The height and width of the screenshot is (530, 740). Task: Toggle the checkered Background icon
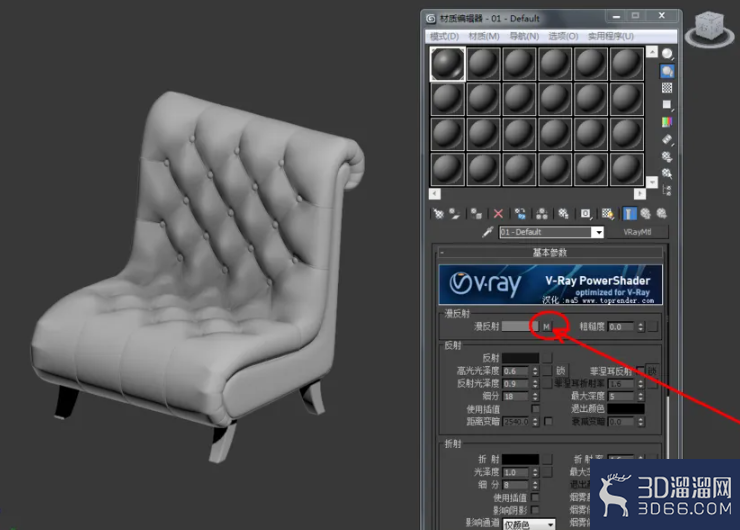pos(667,88)
